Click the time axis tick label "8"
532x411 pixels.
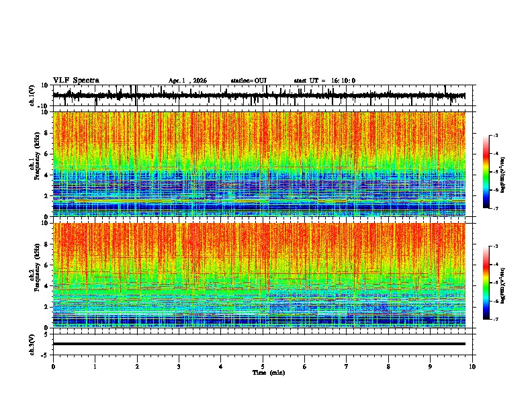click(x=388, y=367)
